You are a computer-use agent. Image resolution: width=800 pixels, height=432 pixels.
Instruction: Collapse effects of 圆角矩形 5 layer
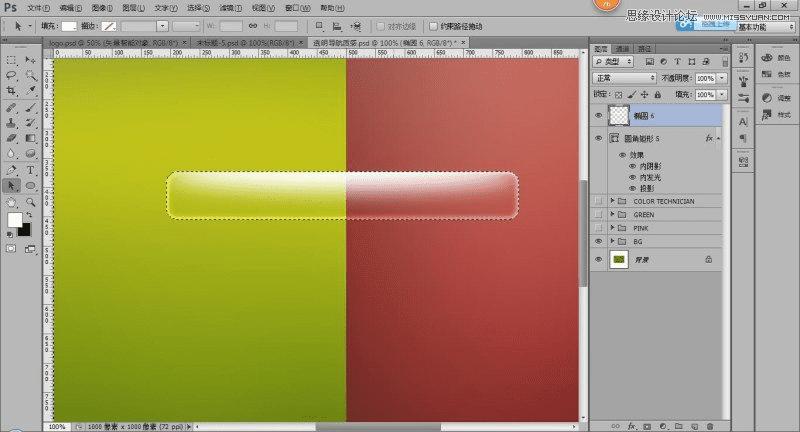(x=718, y=138)
